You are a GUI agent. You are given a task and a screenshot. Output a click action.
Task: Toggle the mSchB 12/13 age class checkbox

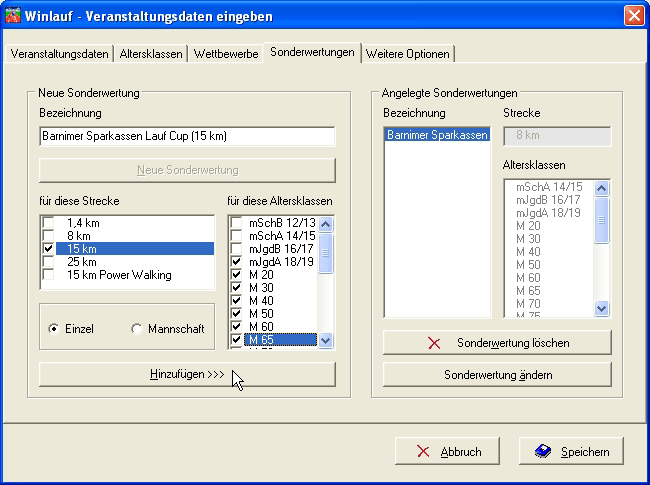click(236, 222)
